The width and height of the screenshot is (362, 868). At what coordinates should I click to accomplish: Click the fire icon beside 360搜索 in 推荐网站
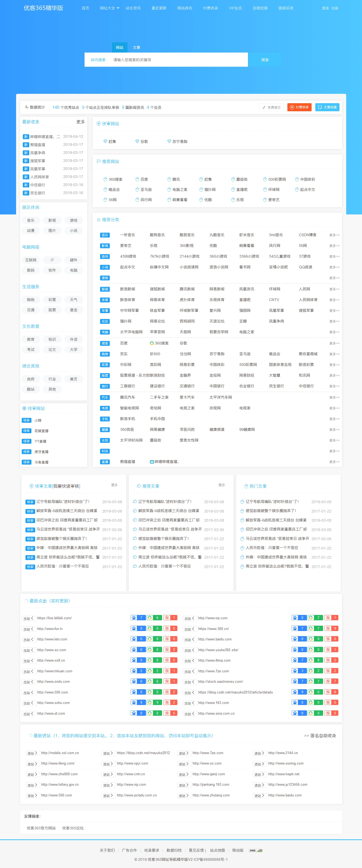[x=105, y=179]
